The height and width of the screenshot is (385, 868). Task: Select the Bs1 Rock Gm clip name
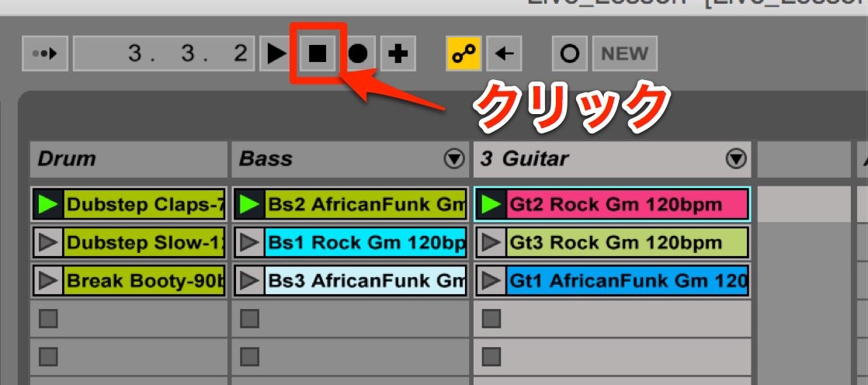tap(366, 242)
